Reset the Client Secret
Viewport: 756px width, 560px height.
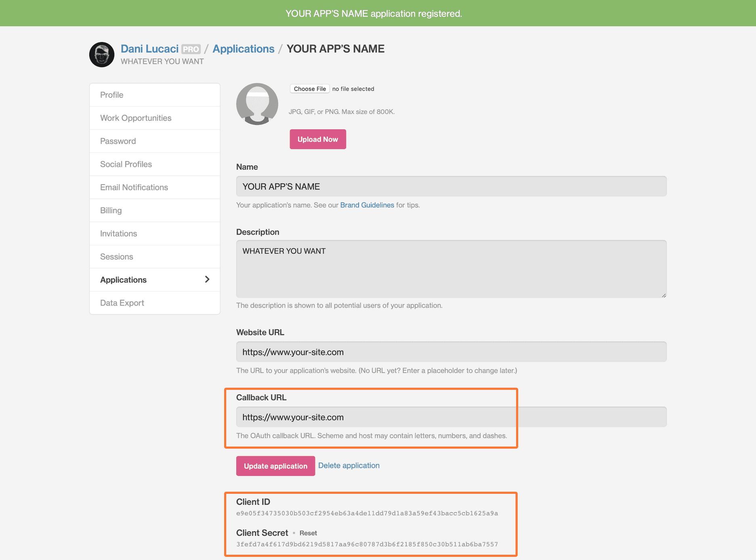308,533
